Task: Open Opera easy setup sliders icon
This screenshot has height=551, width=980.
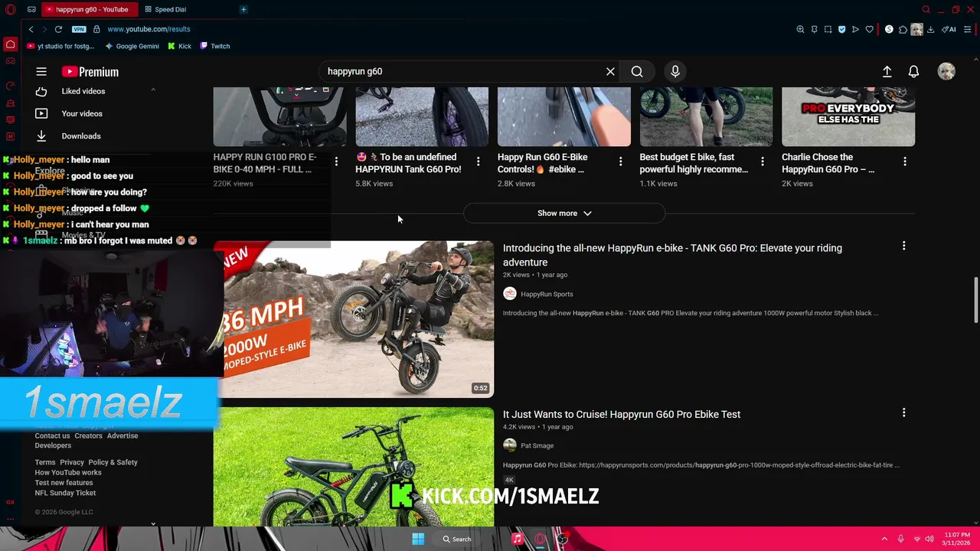Action: (968, 29)
